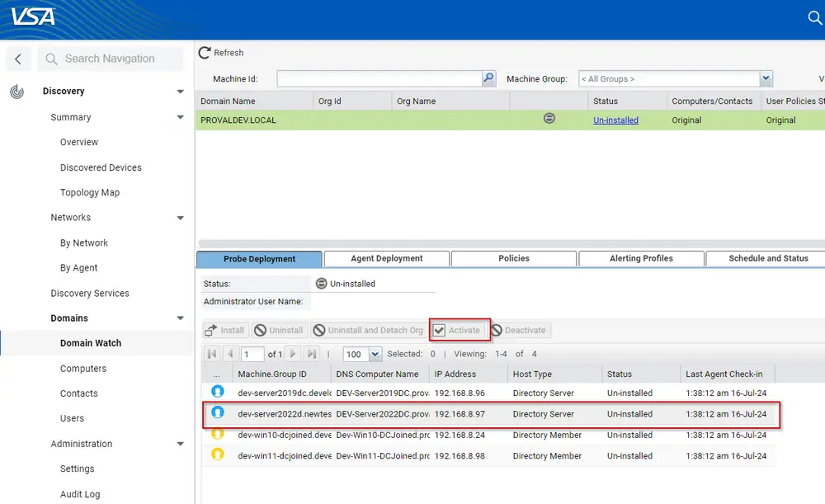Click the Un-installed status icon in Probe Deployment
Screen dimensions: 825x504
pyautogui.click(x=321, y=284)
